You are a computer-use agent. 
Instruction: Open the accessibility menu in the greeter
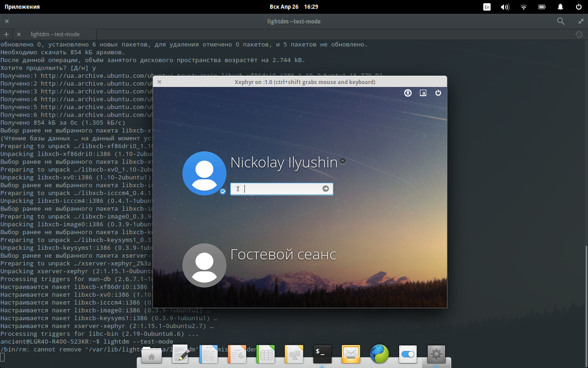tap(408, 93)
